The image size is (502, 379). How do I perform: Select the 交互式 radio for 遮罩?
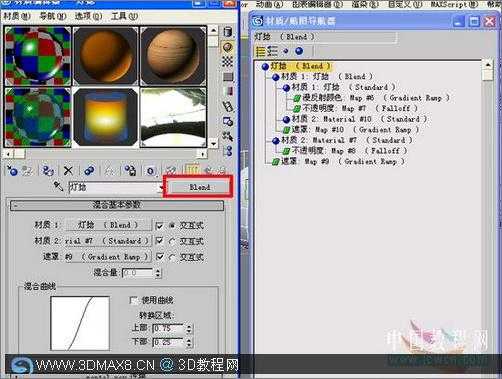pyautogui.click(x=172, y=257)
